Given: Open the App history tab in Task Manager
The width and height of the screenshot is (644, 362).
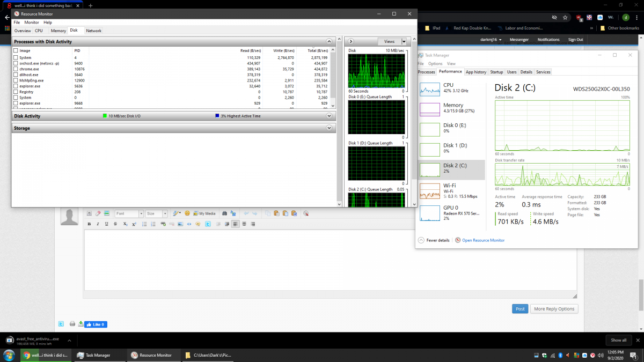Looking at the screenshot, I should click(x=476, y=72).
